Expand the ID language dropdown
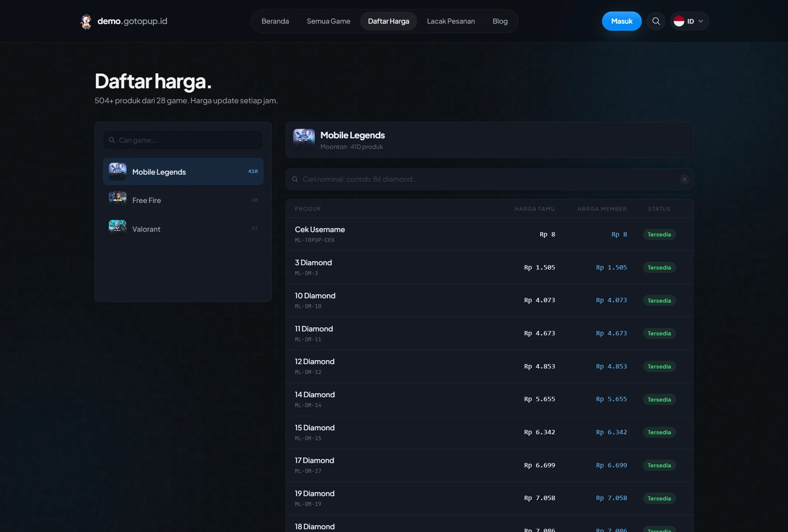Viewport: 788px width, 532px height. (x=689, y=21)
